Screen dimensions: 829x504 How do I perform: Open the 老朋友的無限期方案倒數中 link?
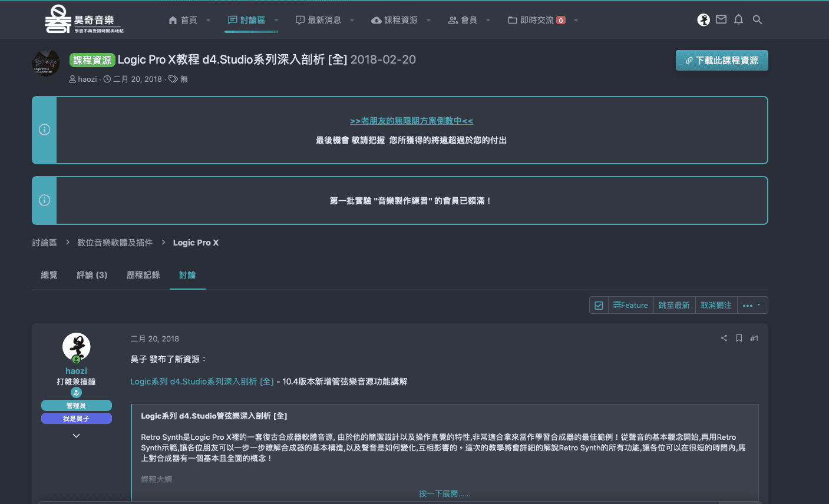coord(411,121)
